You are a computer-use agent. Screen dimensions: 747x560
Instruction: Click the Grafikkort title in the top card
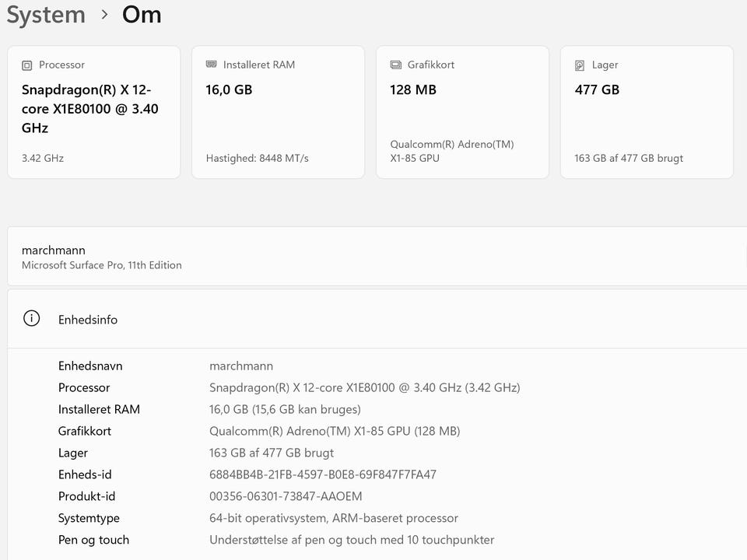click(431, 65)
